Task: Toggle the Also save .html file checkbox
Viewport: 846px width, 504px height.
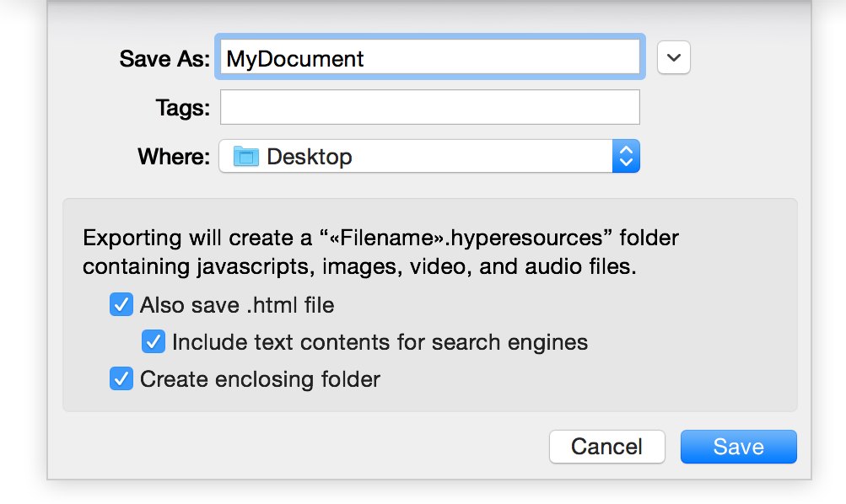Action: point(121,304)
